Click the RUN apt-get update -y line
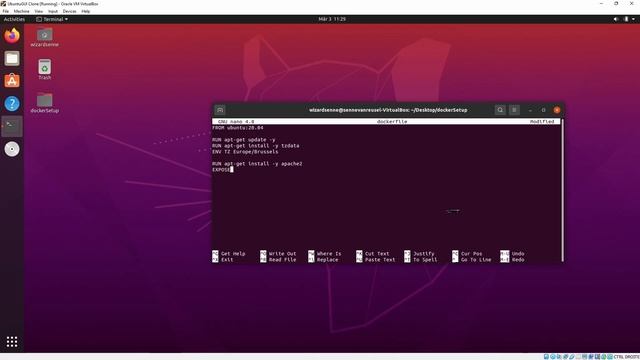The width and height of the screenshot is (640, 360). [244, 140]
